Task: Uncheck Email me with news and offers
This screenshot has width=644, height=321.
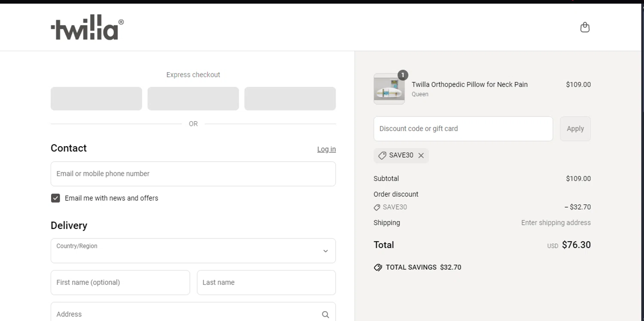Action: tap(55, 198)
